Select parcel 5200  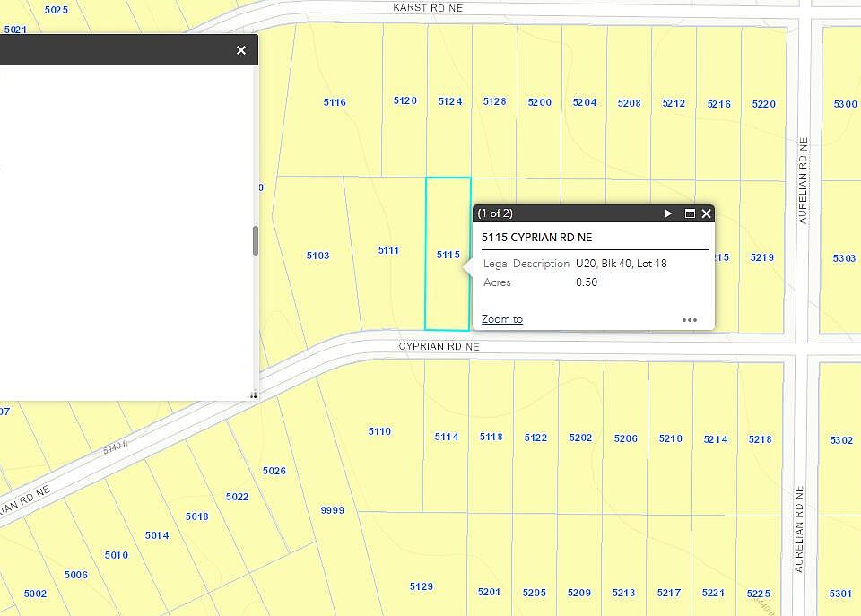pos(539,102)
